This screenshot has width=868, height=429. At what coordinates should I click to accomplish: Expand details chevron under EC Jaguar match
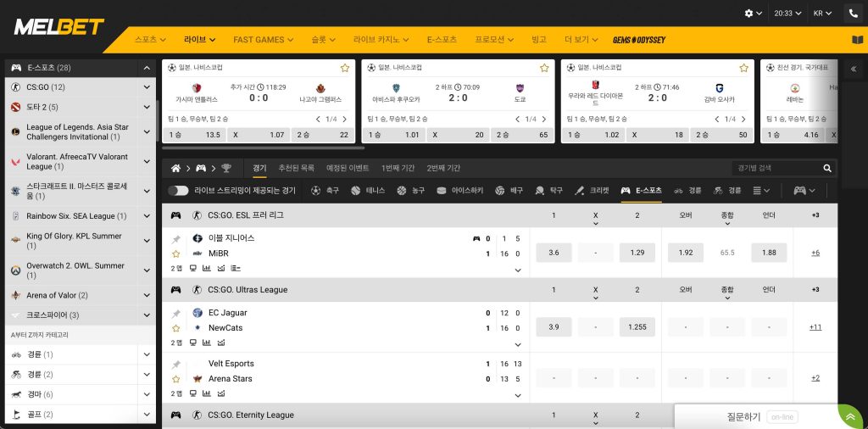(x=518, y=345)
